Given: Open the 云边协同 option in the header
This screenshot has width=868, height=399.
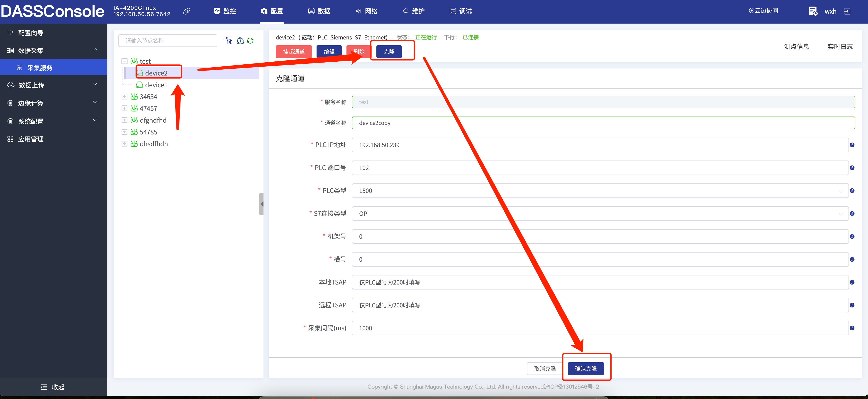Looking at the screenshot, I should point(763,11).
